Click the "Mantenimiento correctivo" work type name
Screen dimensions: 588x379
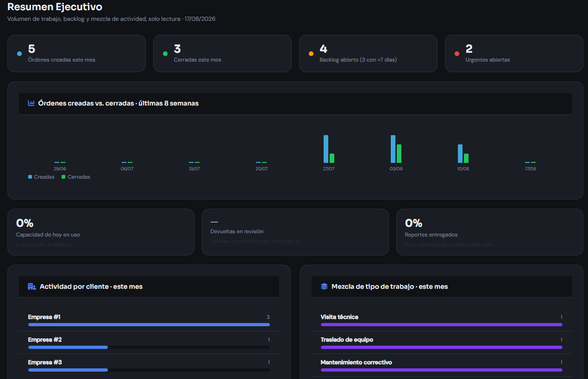click(357, 362)
